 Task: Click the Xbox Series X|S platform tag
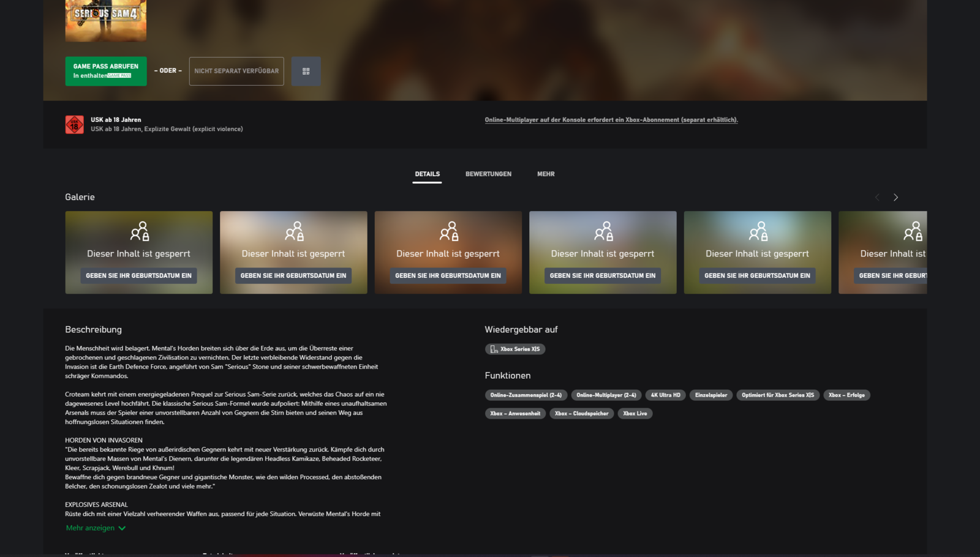pos(515,349)
